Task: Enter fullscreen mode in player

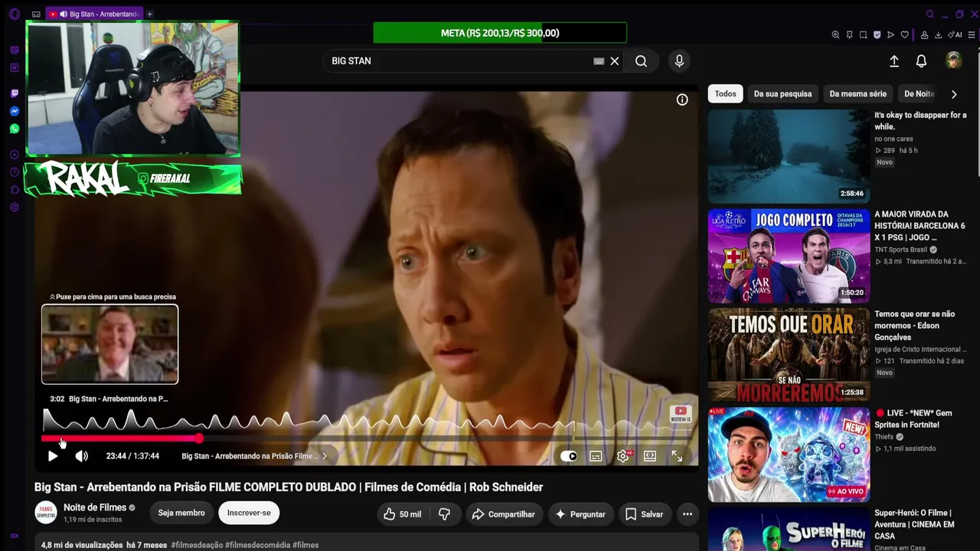Action: click(677, 456)
